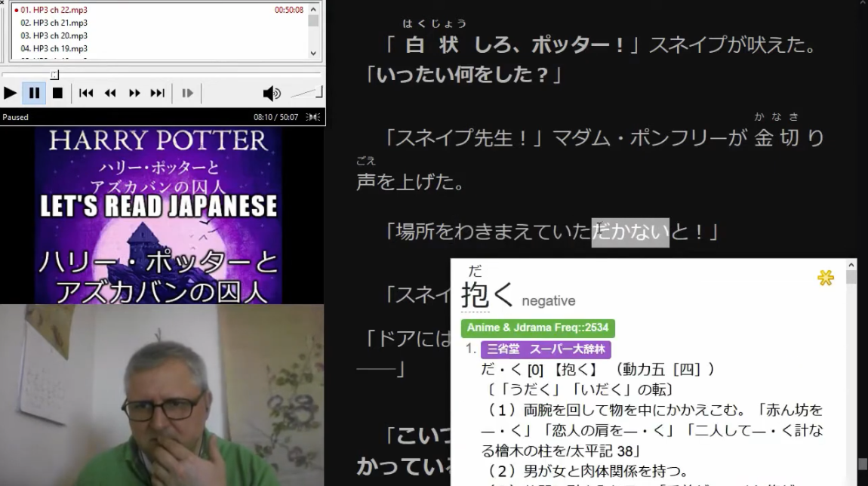Click the 00:50:08 track duration
Viewport: 868px width, 486px height.
point(289,10)
